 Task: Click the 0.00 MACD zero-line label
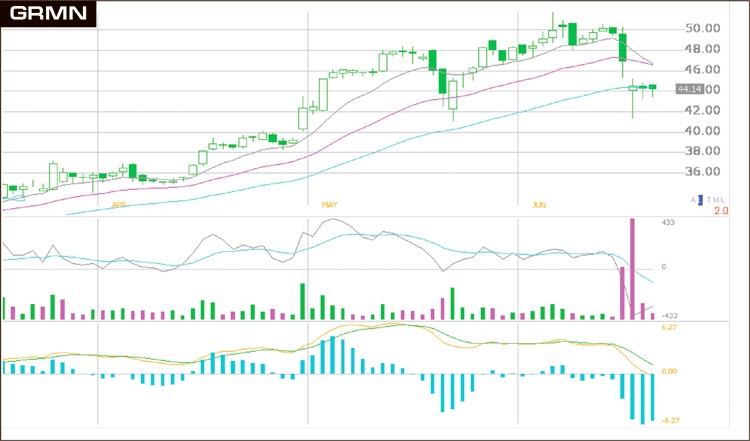670,372
